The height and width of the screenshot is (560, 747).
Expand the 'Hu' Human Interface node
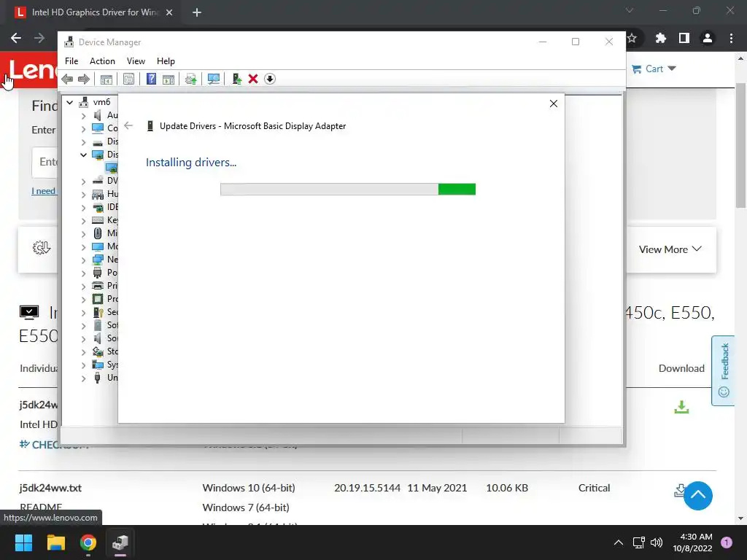(x=83, y=194)
